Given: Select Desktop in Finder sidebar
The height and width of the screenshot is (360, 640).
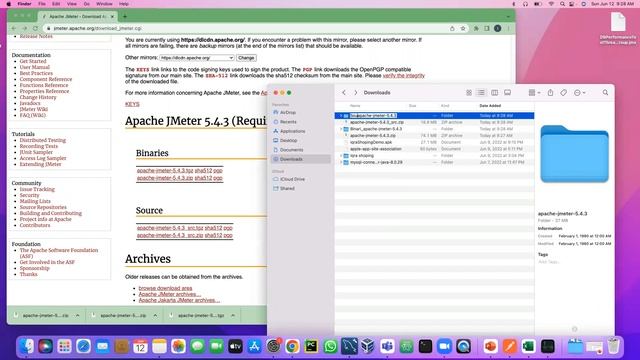Looking at the screenshot, I should click(288, 140).
